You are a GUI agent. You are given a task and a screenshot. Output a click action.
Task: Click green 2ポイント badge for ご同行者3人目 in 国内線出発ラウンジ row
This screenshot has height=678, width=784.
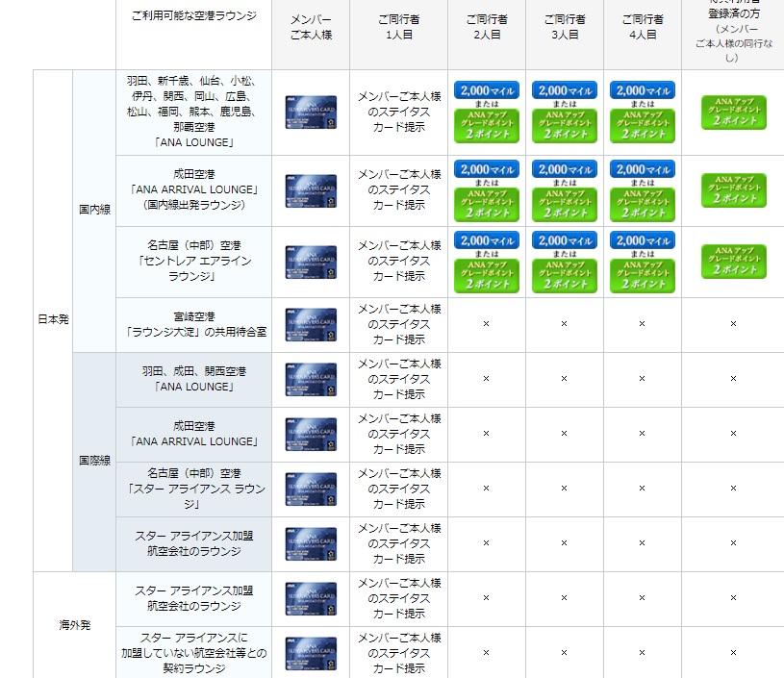tap(565, 205)
